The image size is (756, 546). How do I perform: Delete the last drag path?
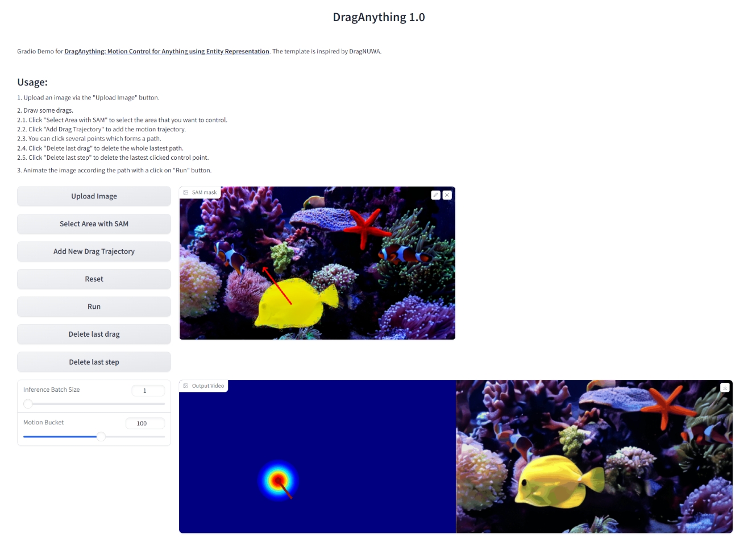tap(94, 334)
